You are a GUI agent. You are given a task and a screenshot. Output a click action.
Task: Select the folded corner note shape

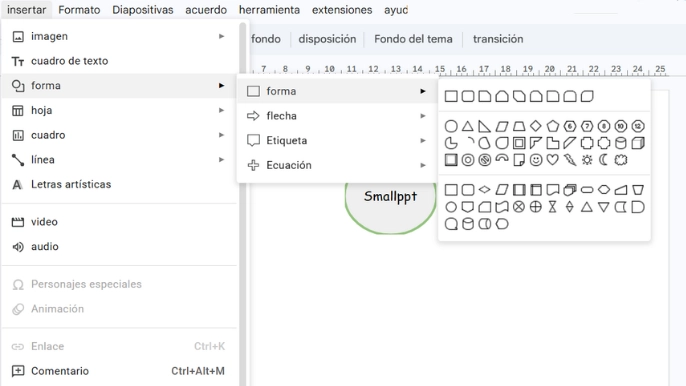[519, 160]
